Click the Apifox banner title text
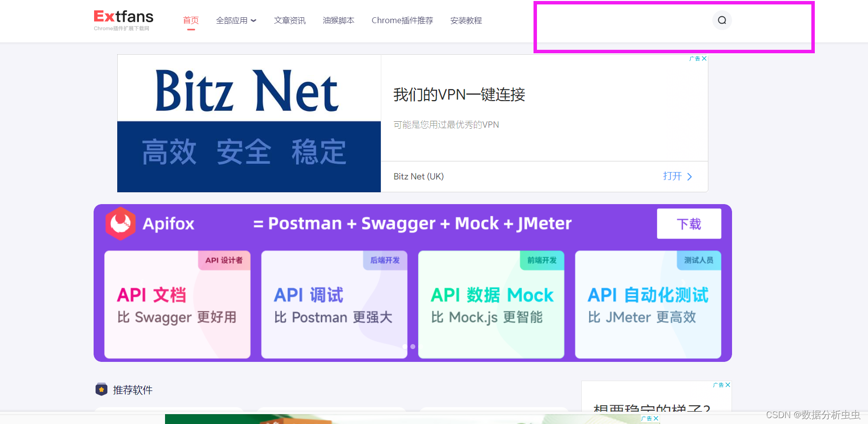This screenshot has height=424, width=868. (x=168, y=224)
